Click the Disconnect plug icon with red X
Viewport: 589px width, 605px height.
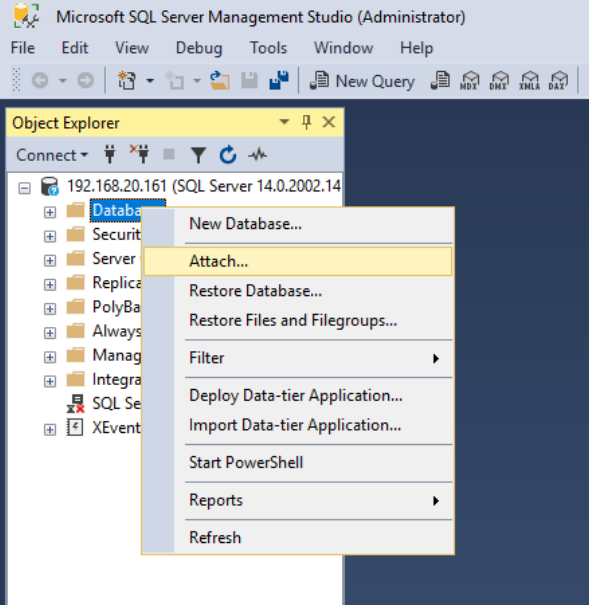point(140,154)
